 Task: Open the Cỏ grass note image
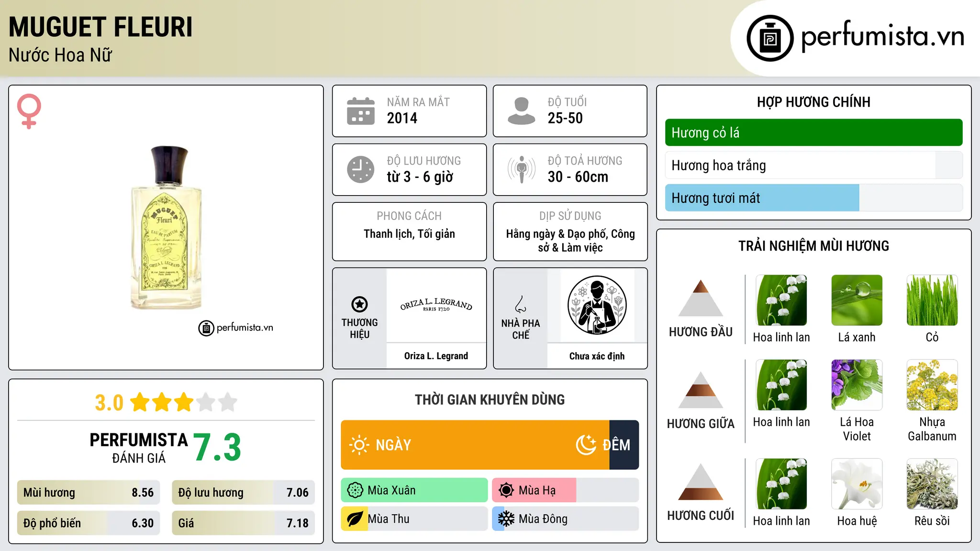(932, 300)
